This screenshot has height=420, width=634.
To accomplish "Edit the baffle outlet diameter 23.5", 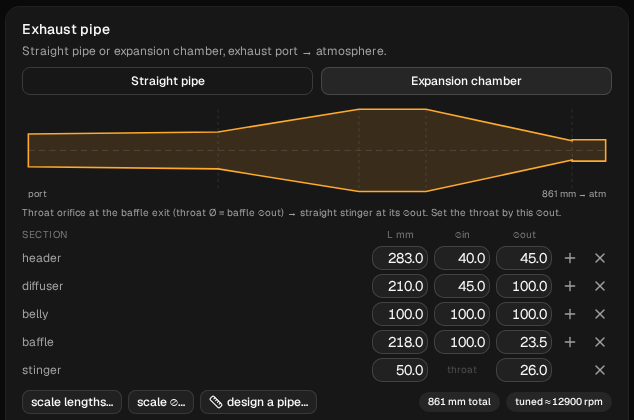I will (x=524, y=342).
